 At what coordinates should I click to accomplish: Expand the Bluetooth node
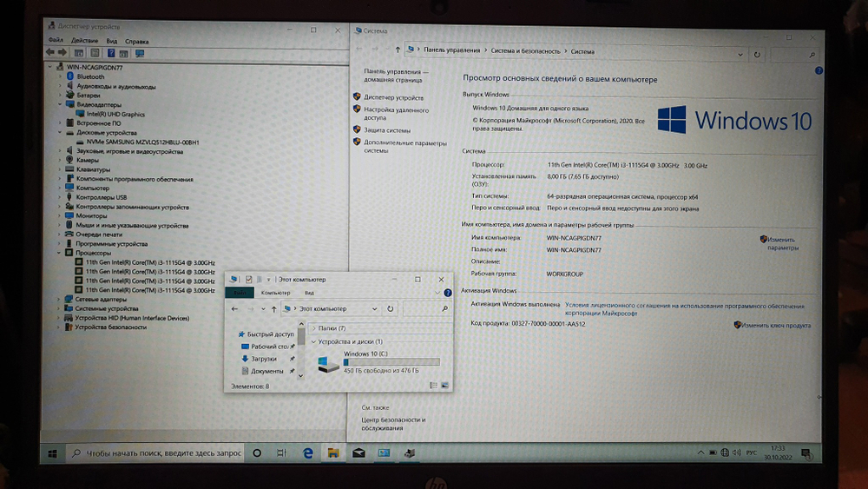pyautogui.click(x=60, y=77)
